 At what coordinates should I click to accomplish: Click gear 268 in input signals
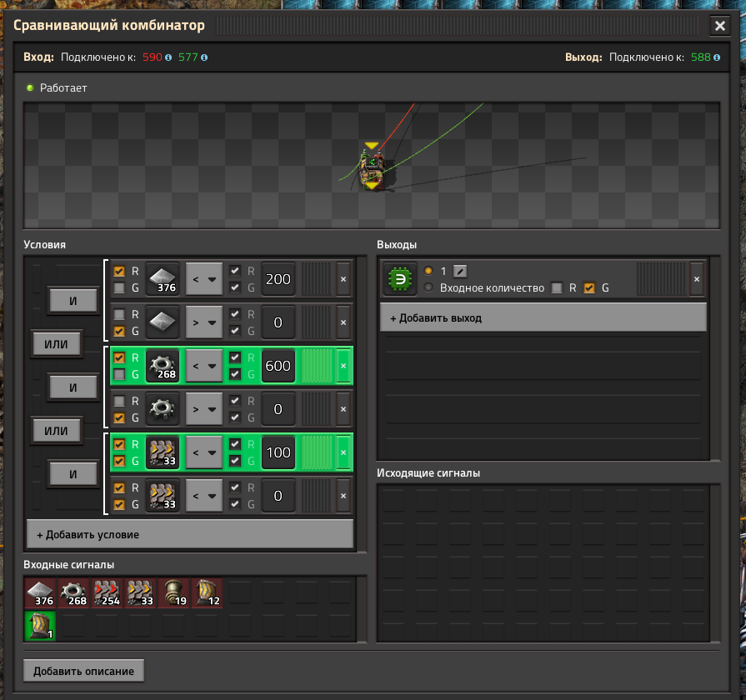click(x=73, y=593)
